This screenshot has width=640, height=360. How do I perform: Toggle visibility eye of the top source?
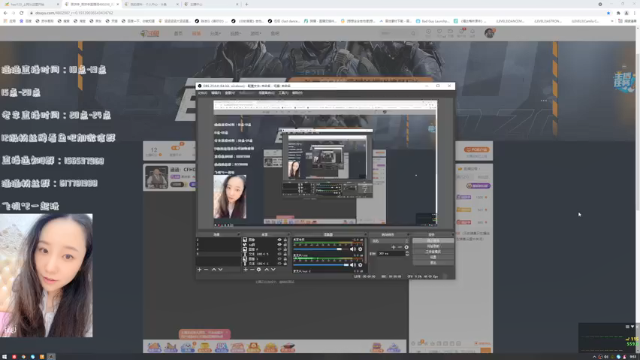tap(280, 240)
